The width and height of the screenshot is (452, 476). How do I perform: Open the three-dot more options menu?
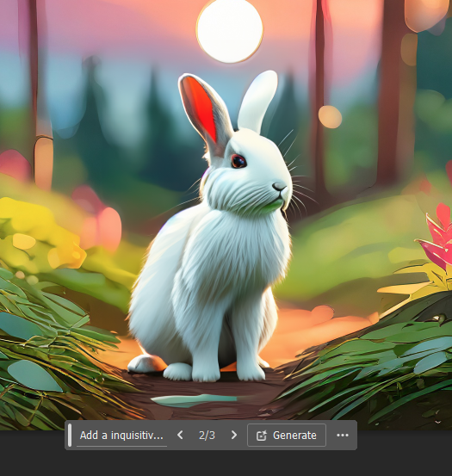343,435
